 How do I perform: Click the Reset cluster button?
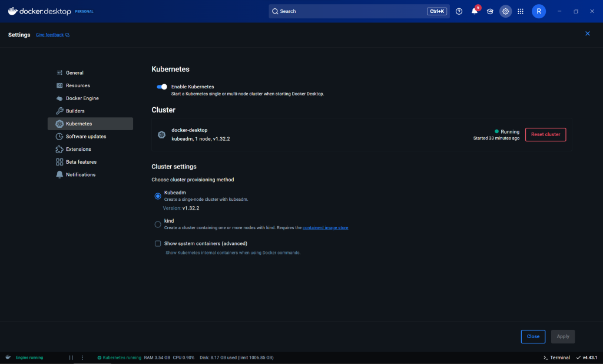tap(545, 134)
